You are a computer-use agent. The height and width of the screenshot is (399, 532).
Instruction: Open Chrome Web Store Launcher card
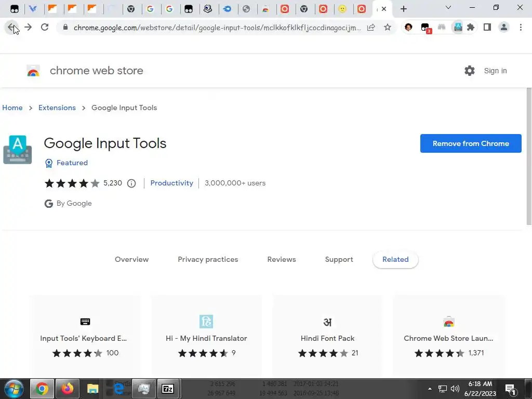448,336
